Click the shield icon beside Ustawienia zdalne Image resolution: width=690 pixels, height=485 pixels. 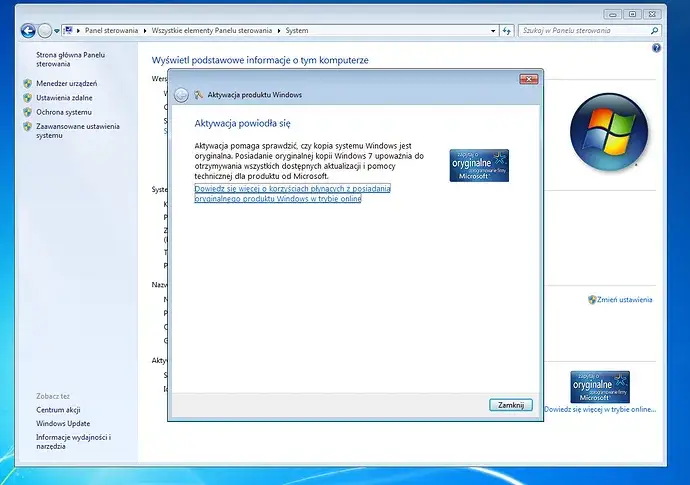pyautogui.click(x=27, y=98)
